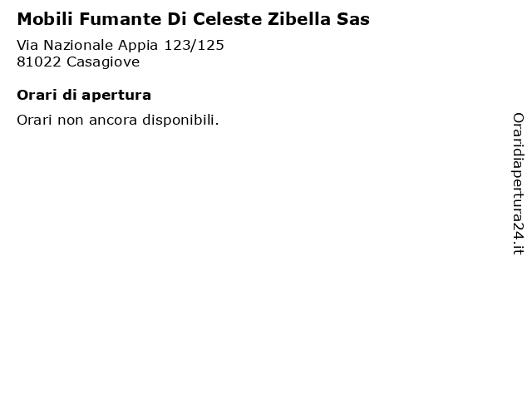
Task: Click the word disponibili in hours text
Action: tap(180, 120)
